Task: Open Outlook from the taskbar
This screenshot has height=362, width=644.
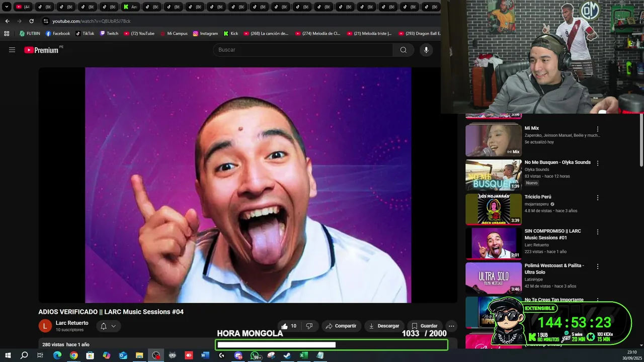Action: [123, 355]
